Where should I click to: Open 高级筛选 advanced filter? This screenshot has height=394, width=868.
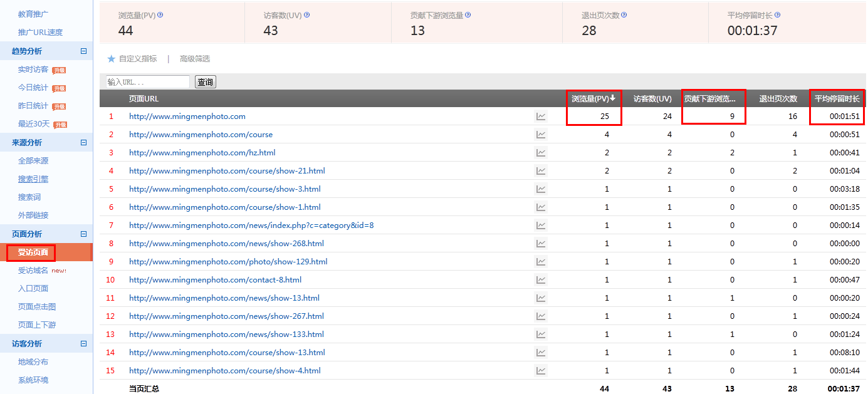click(x=195, y=59)
